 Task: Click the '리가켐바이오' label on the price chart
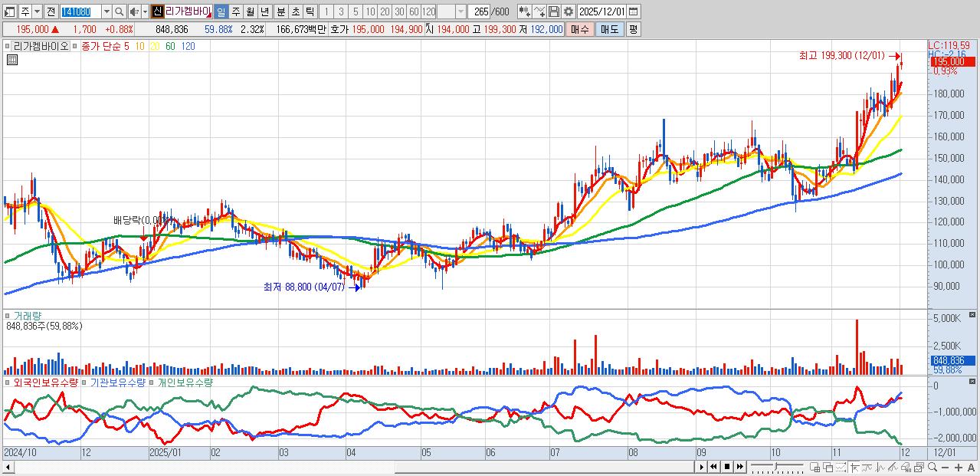coord(41,46)
